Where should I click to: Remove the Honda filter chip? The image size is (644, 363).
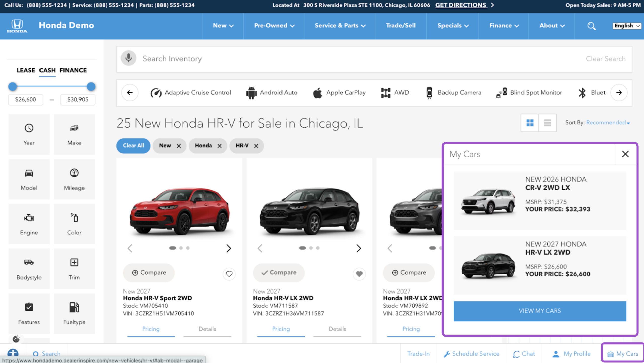click(219, 146)
